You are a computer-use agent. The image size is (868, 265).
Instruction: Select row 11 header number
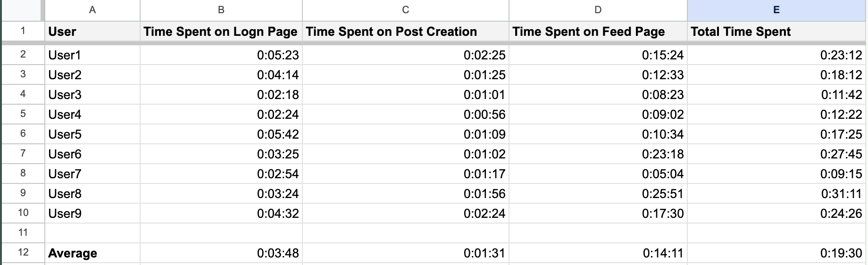[23, 232]
